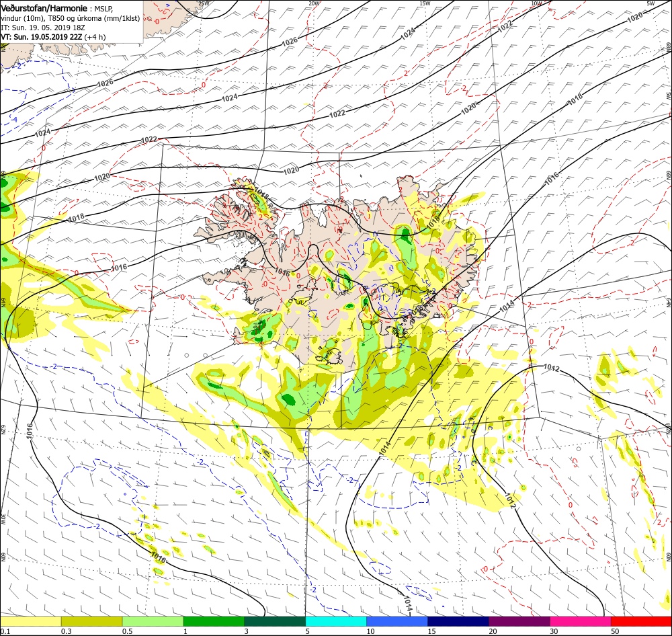Click the "0.1" legend value
Screen dimensions: 672x636
click(4, 631)
